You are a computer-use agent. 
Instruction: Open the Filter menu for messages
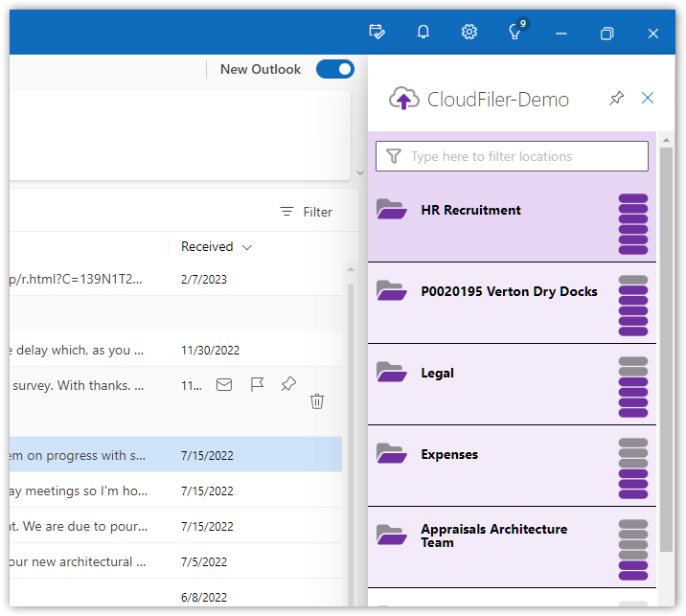[x=307, y=212]
